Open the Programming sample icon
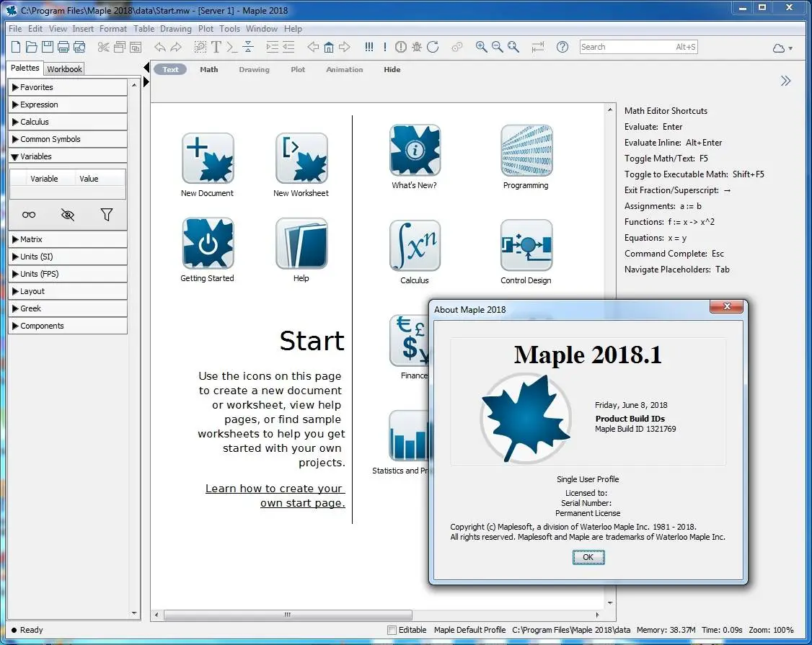 [526, 151]
